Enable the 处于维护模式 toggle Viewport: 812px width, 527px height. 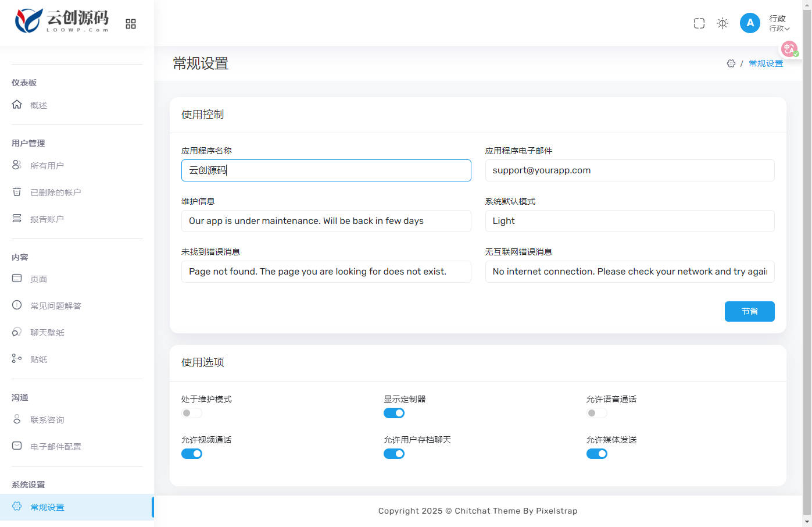192,413
